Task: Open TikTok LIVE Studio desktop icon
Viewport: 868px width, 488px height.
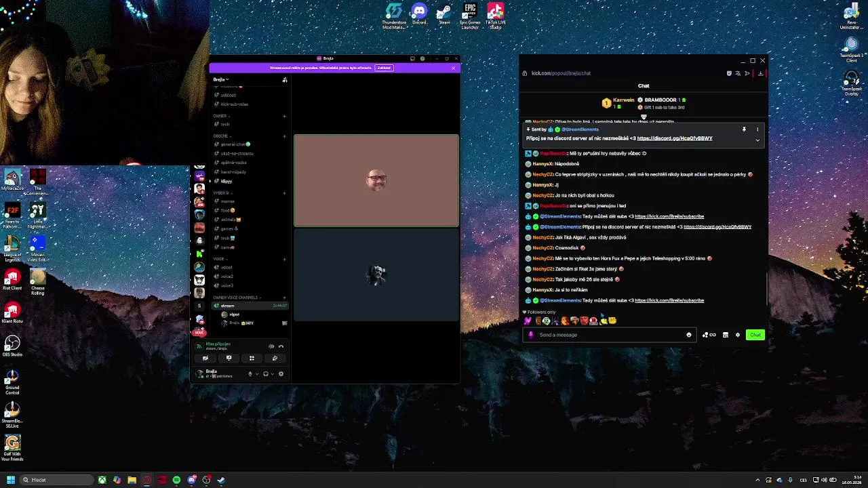Action: tap(496, 16)
